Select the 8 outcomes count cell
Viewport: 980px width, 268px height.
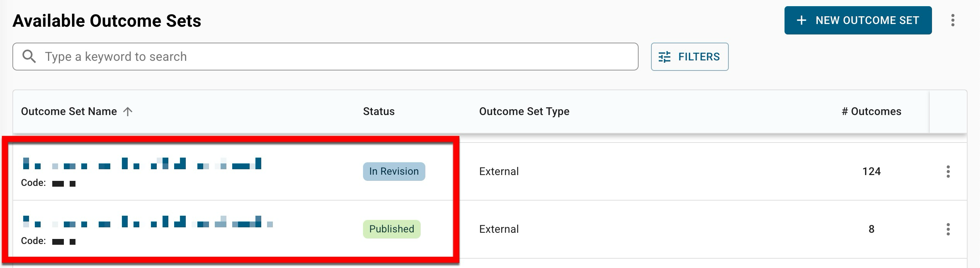[x=871, y=229]
